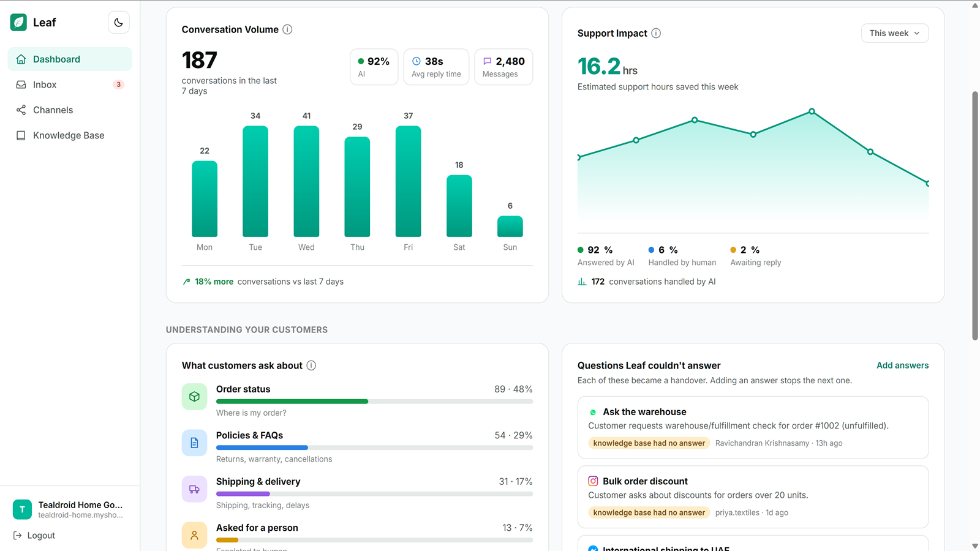Click the Order status box icon
This screenshot has height=551, width=980.
pos(194,397)
